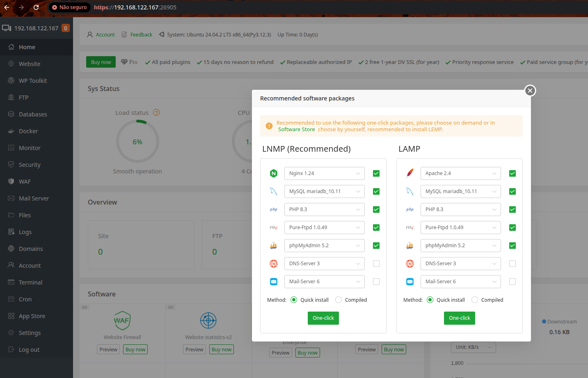Uncheck the Apache 2.4 checkbox
This screenshot has height=378, width=588.
pos(512,173)
